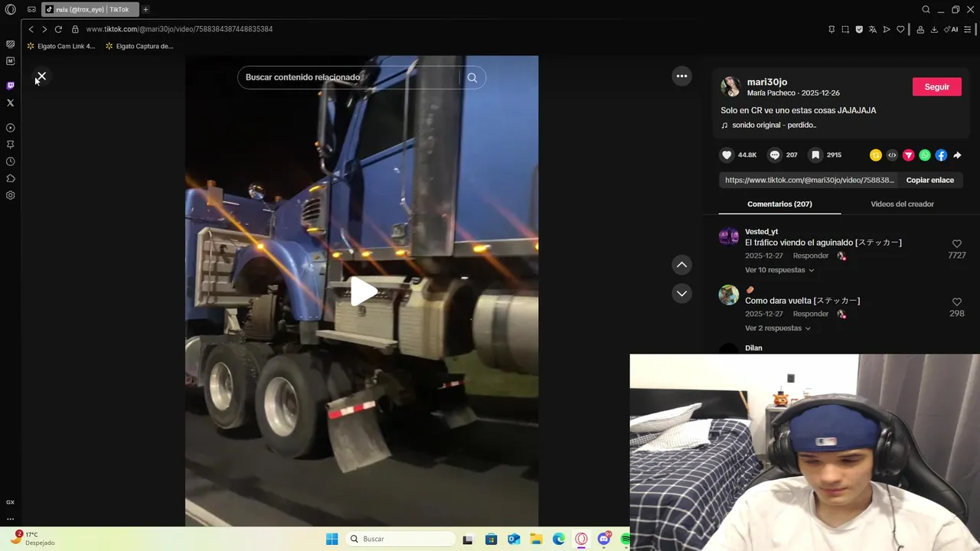Open the three-dots more options on the video
980x551 pixels.
tap(681, 76)
